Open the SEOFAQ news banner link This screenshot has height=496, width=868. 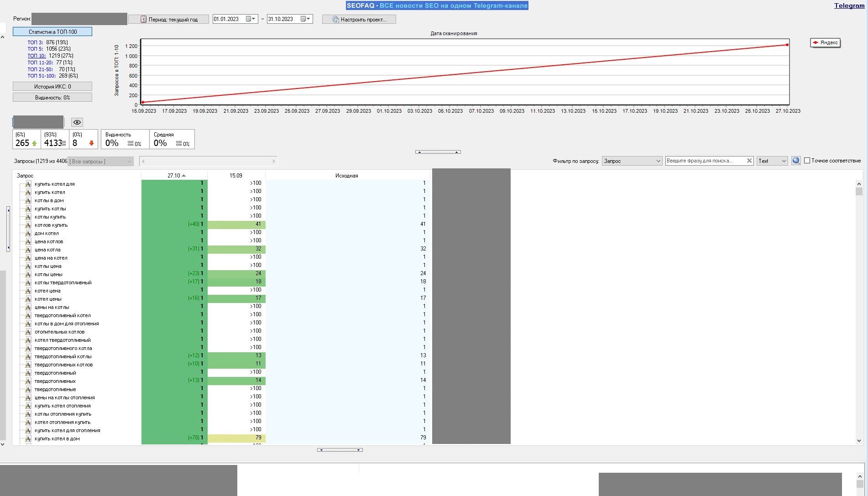[437, 5]
